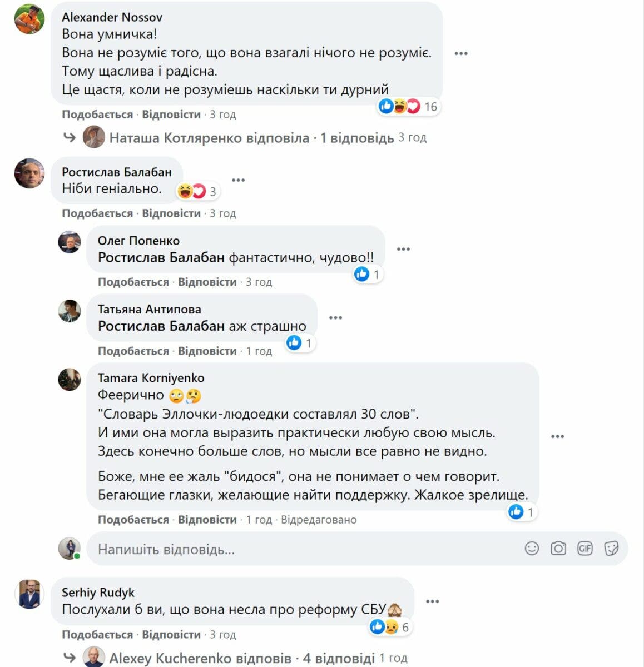Open options menu for Ростислав Балабан's comment

(238, 180)
